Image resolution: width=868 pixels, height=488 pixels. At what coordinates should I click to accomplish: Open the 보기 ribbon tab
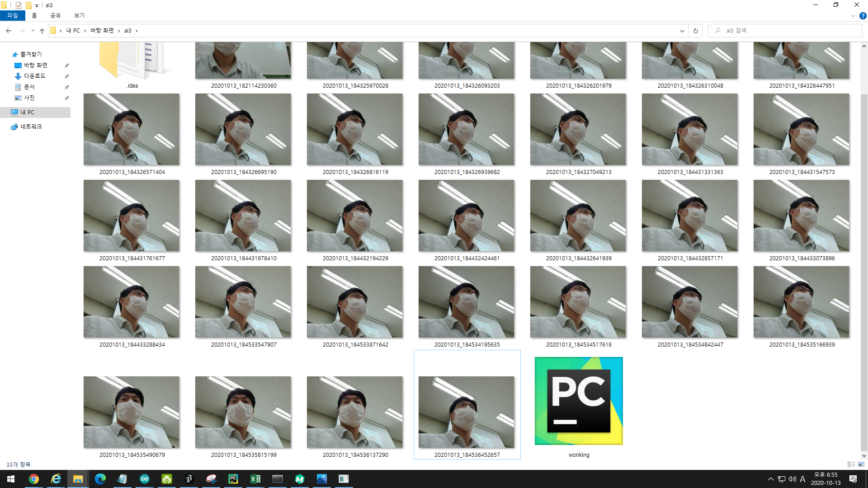click(x=80, y=15)
